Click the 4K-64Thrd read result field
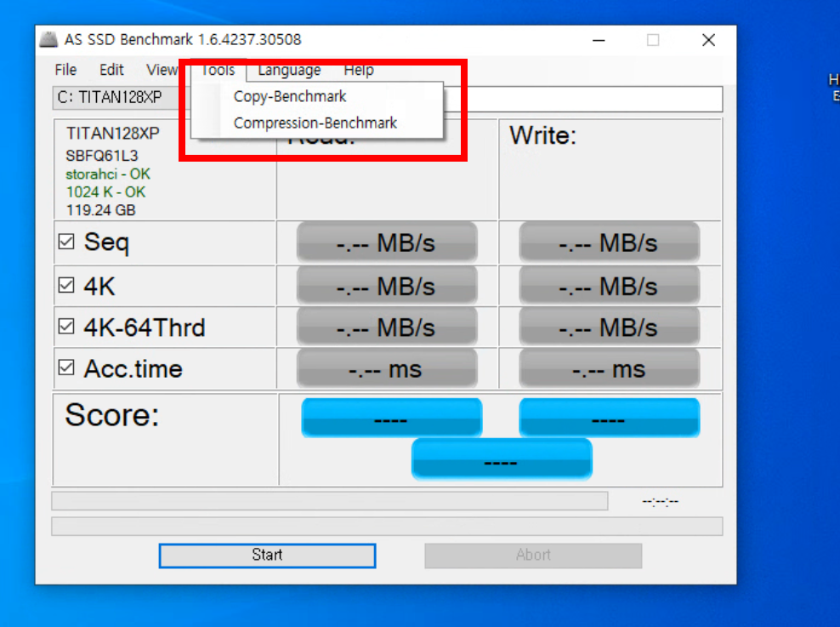The height and width of the screenshot is (627, 840). (387, 327)
